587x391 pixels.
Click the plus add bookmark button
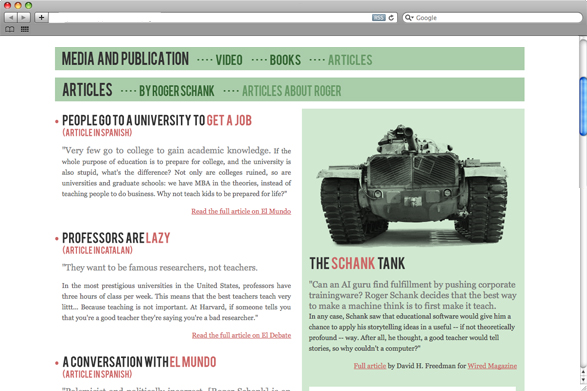coord(41,18)
